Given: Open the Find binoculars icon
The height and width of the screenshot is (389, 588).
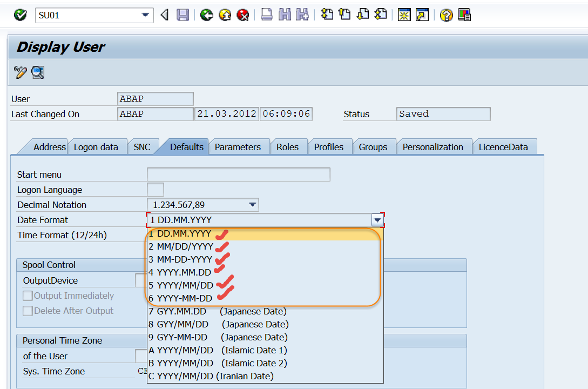Looking at the screenshot, I should 285,15.
